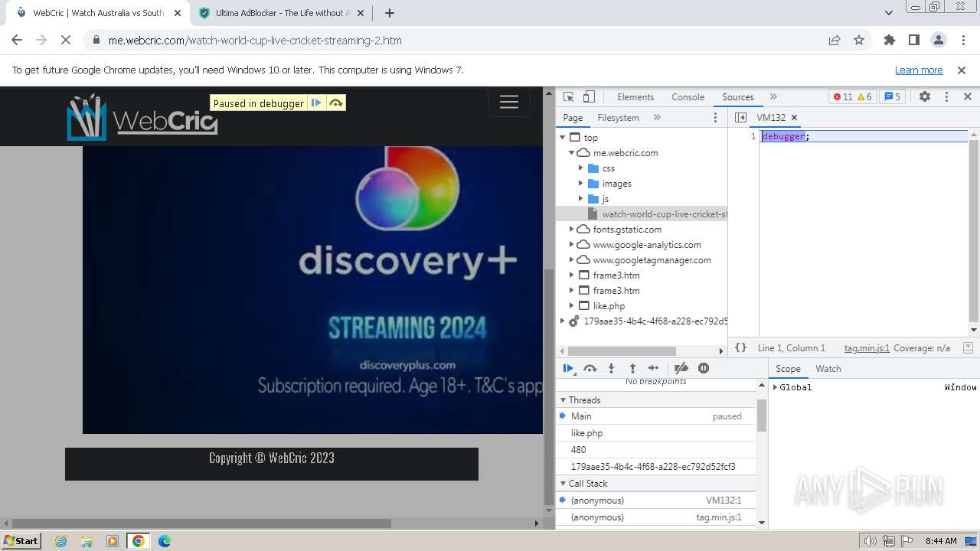This screenshot has width=980, height=551.
Task: Expand the images folder
Action: tap(581, 184)
